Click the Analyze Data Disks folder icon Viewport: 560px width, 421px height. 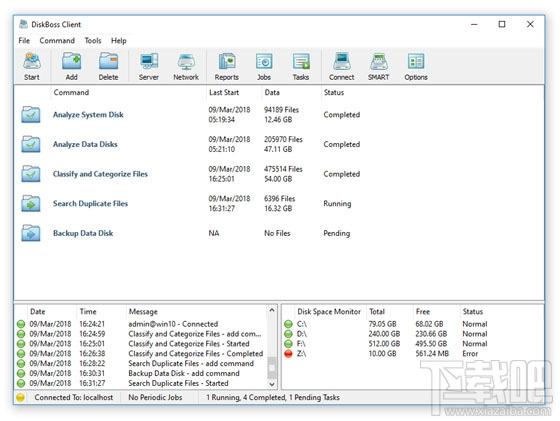(31, 144)
